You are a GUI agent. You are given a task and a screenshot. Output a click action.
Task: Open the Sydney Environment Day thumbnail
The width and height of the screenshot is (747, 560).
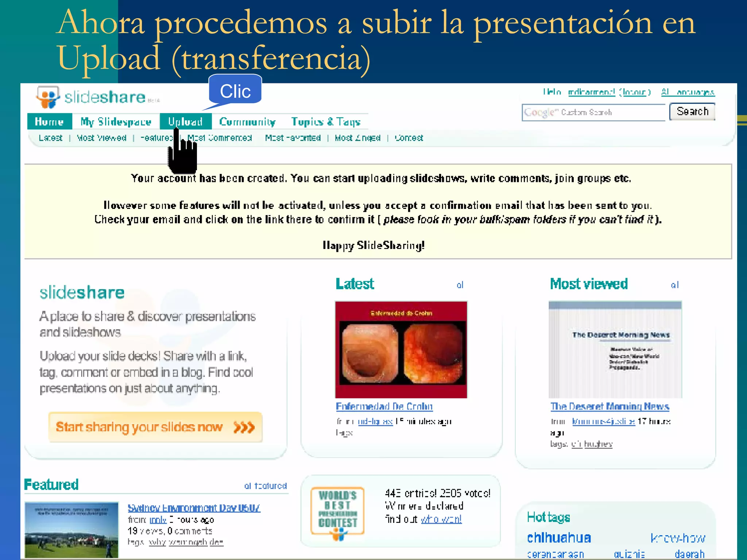71,529
